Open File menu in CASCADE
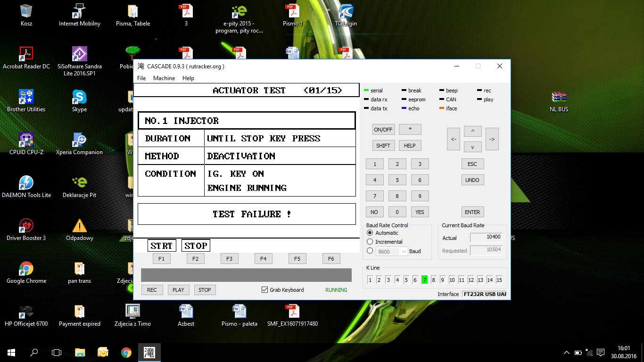The image size is (644, 362). [141, 78]
